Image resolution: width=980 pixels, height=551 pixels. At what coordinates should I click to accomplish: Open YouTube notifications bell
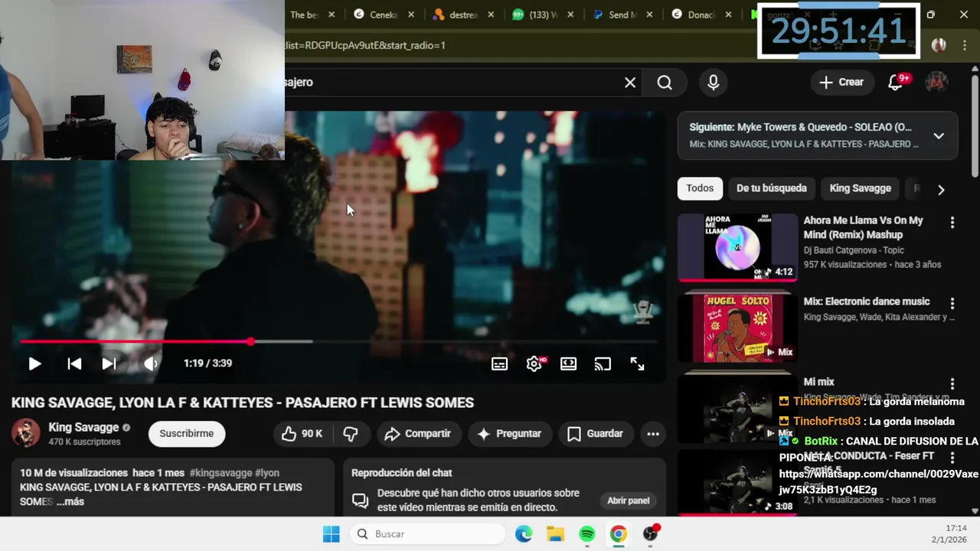tap(896, 83)
